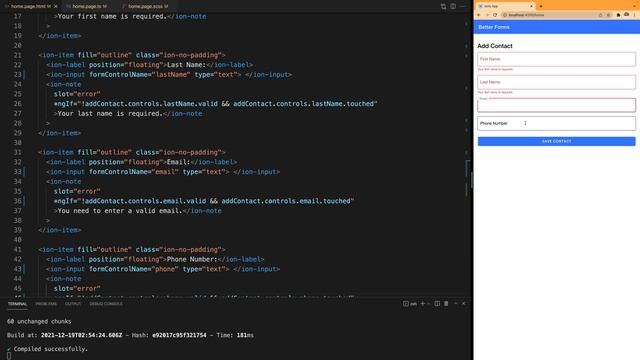Click the editor vertical scrollbar thumb
The width and height of the screenshot is (640, 360).
[x=471, y=180]
